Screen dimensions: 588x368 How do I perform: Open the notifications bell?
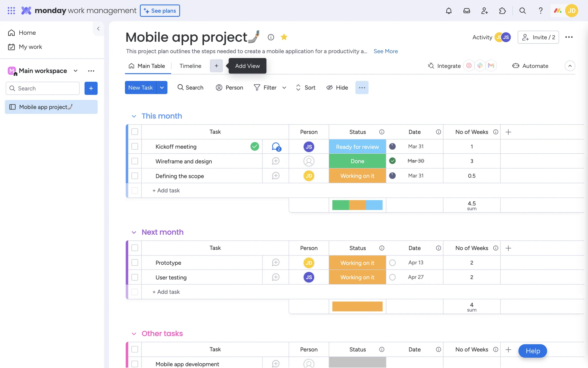pyautogui.click(x=448, y=11)
